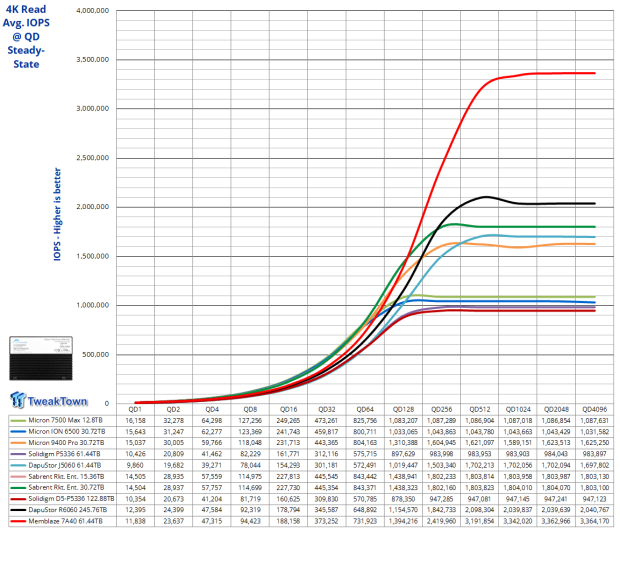Click the pink Sabrent Rkt. Ent. 15.36TB legend line

click(18, 477)
